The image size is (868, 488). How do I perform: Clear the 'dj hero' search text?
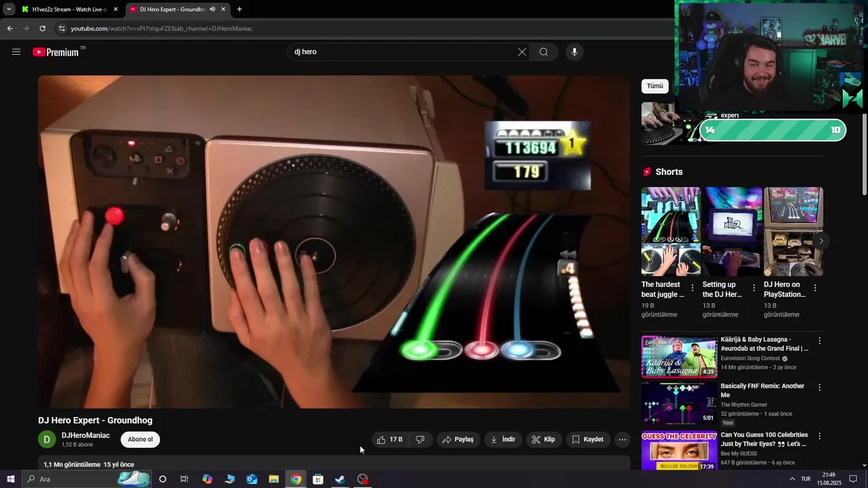tap(522, 52)
